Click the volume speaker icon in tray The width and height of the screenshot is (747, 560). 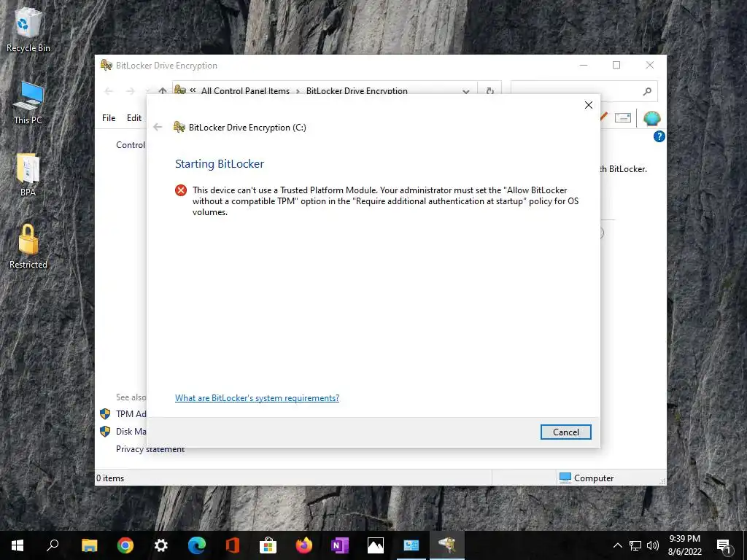click(653, 545)
